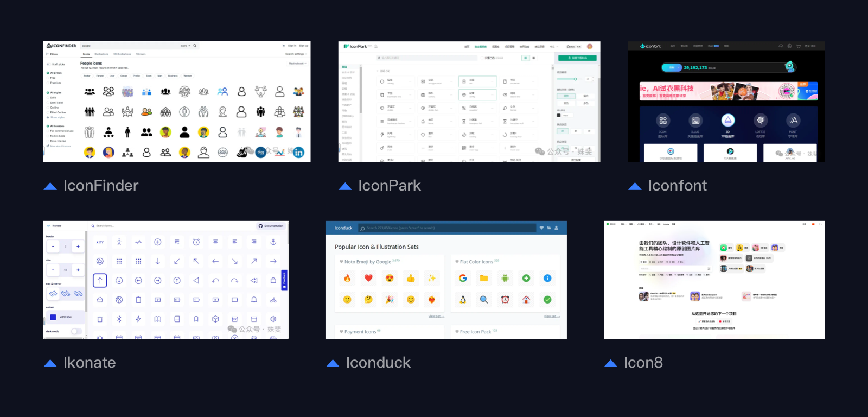Choose All prices filter in IconFinder
Image resolution: width=868 pixels, height=417 pixels.
pos(54,73)
